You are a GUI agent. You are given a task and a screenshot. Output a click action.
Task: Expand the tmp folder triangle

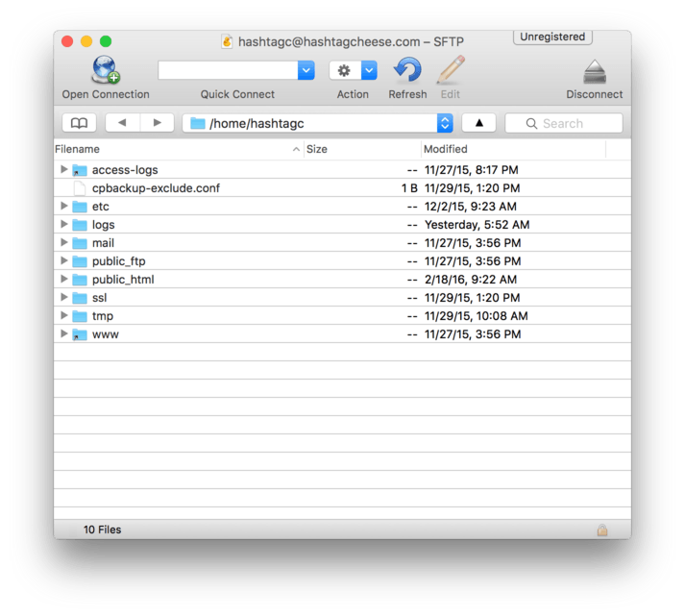pos(63,315)
